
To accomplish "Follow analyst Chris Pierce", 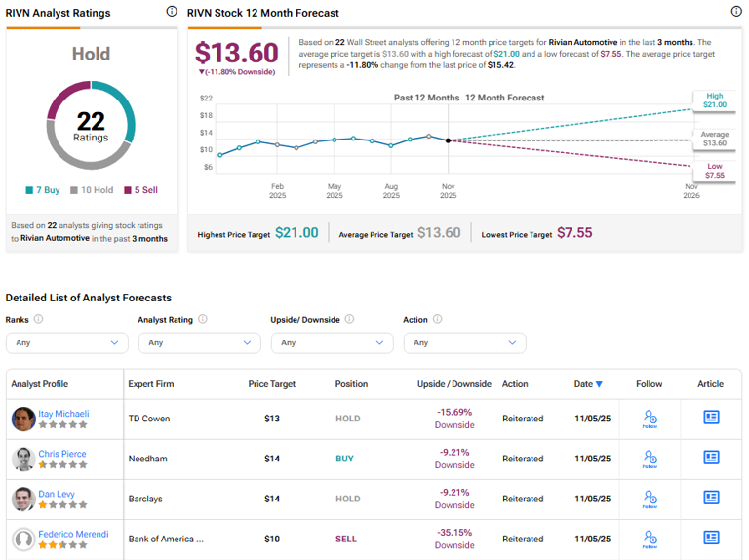I will tap(650, 459).
